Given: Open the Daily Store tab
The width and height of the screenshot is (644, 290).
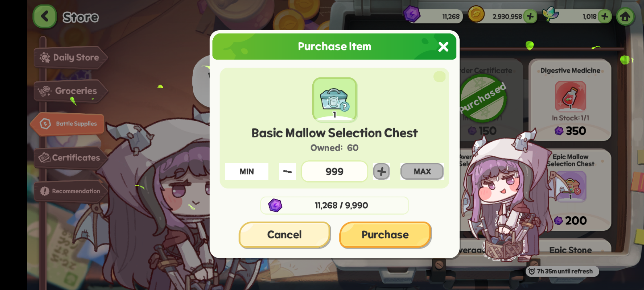Looking at the screenshot, I should (70, 57).
